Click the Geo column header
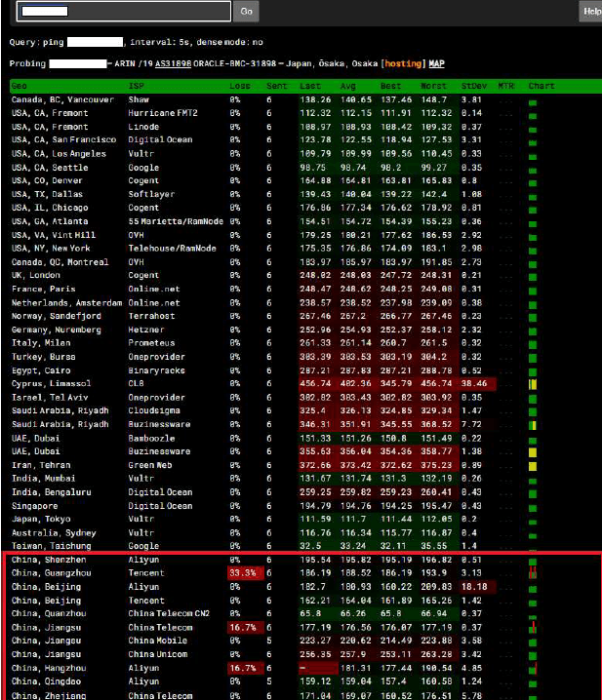The image size is (602, 700). tap(20, 86)
